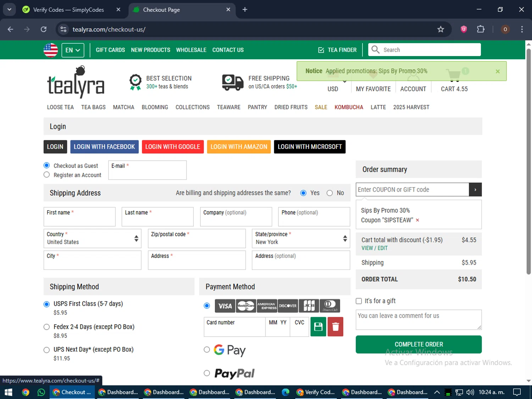Open the USD currency selector
The height and width of the screenshot is (399, 532).
tap(333, 89)
